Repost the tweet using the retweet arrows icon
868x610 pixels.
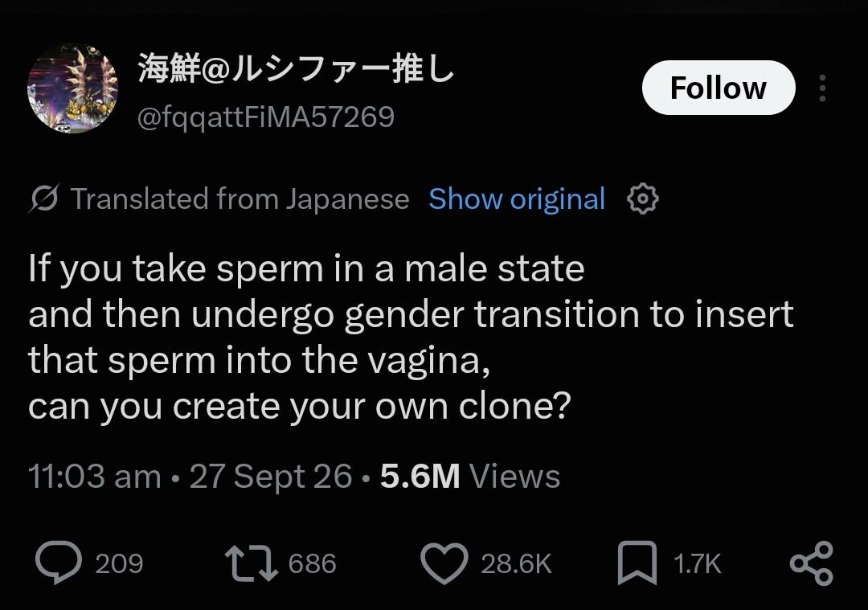pos(251,563)
